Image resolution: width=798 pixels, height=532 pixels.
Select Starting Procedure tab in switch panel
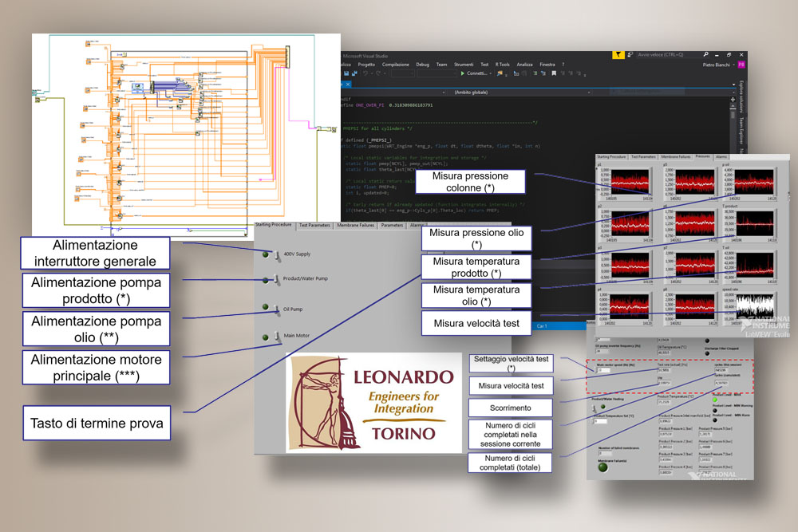(x=274, y=225)
